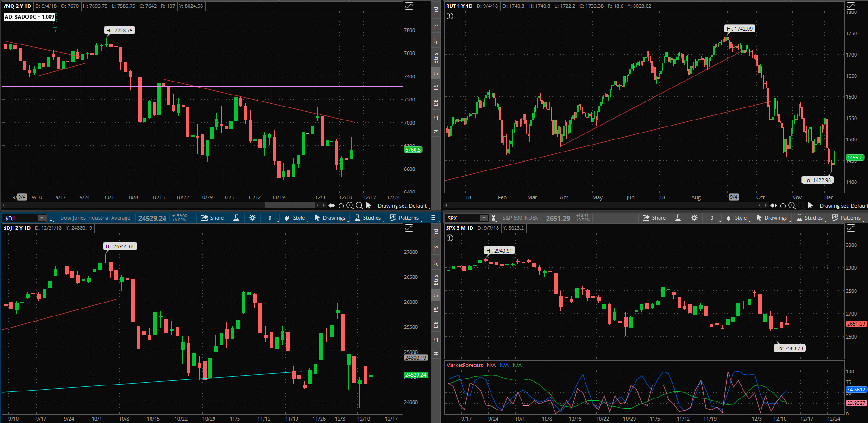Screen dimensions: 868x423
Task: Click the expand-horizontally arrows icon under RUT chart
Action: click(x=774, y=206)
